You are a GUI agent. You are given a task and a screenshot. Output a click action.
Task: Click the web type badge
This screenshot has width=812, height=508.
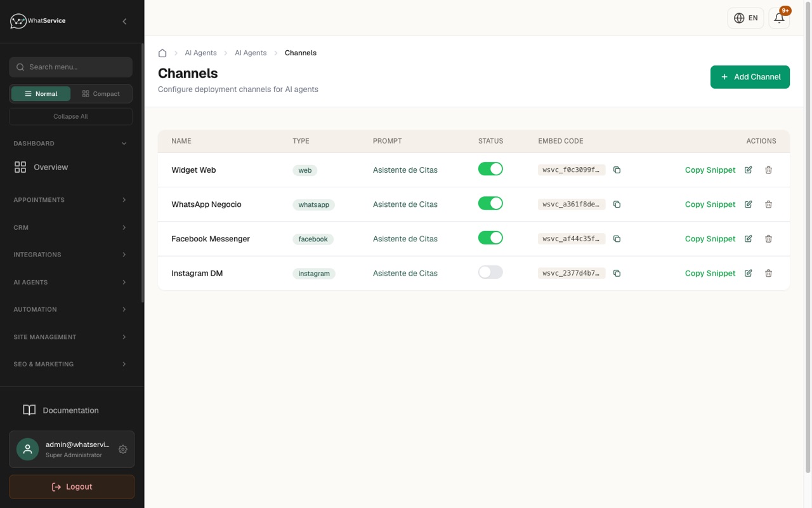pos(304,170)
